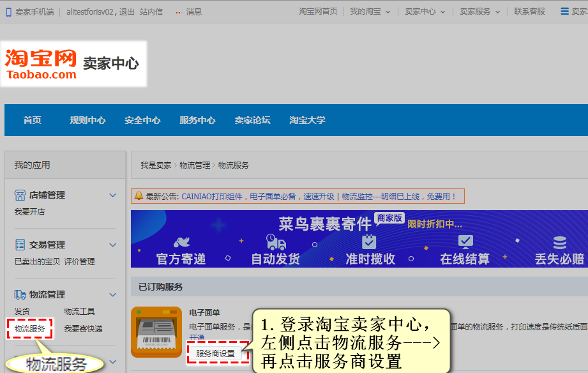This screenshot has height=373, width=588.
Task: Expand 卖家服务 dropdown in top bar
Action: (497, 12)
